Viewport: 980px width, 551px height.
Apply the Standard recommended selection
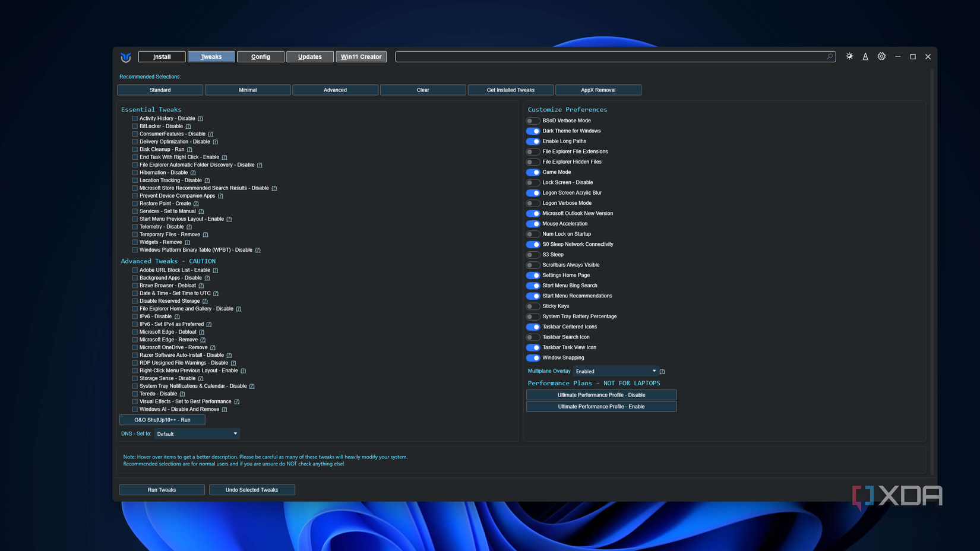(x=160, y=90)
